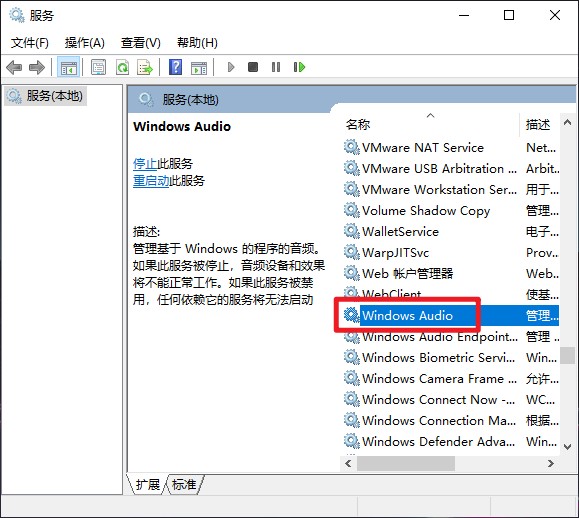Select the Windows Connect Now row

450,399
